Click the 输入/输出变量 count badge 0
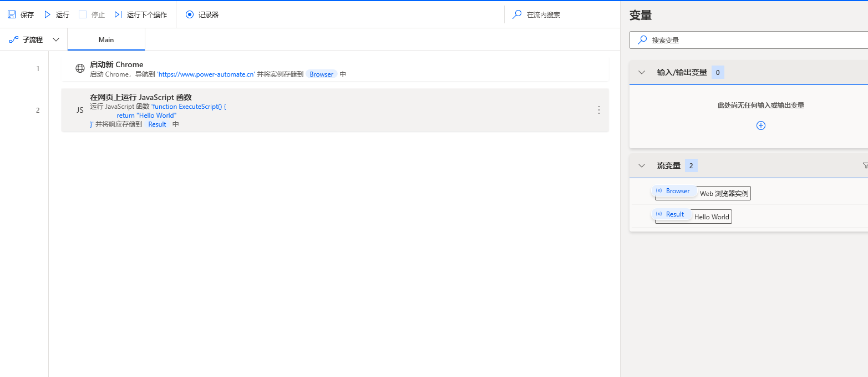 [x=718, y=72]
